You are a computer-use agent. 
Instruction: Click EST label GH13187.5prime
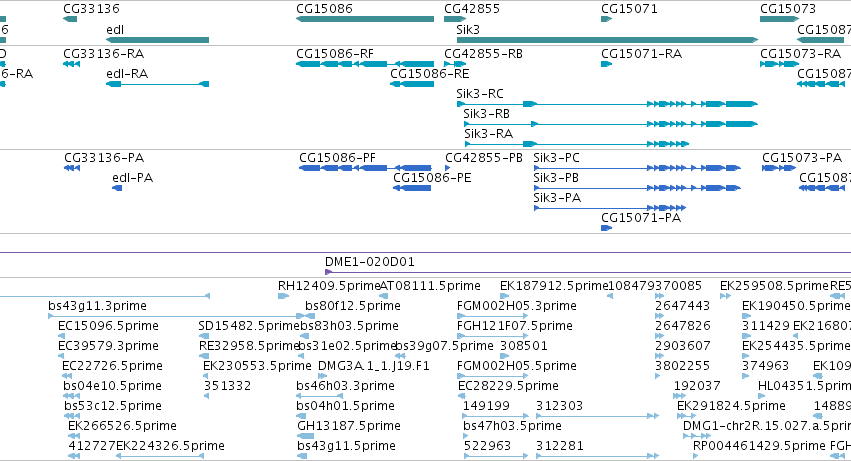click(x=348, y=426)
